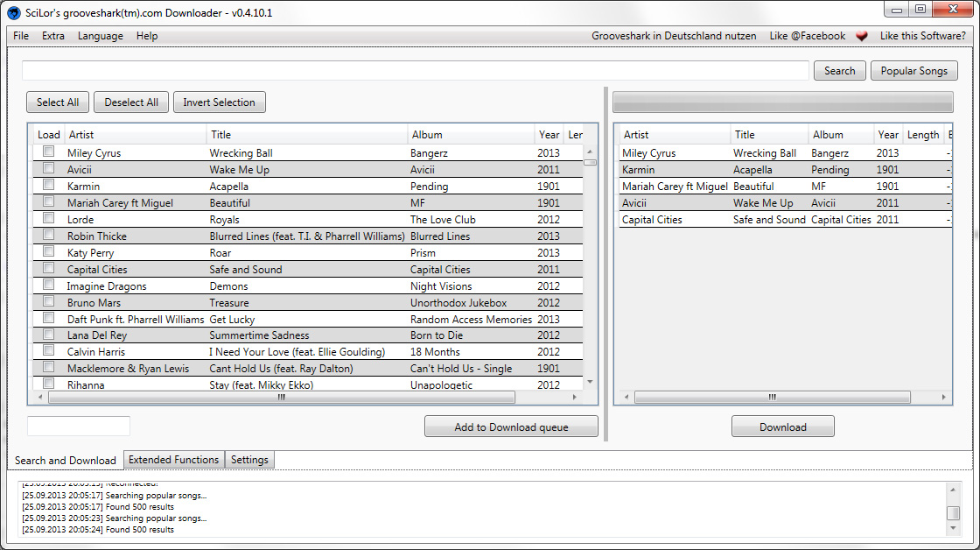Click the Invert Selection button
Image resolution: width=980 pixels, height=550 pixels.
tap(219, 102)
